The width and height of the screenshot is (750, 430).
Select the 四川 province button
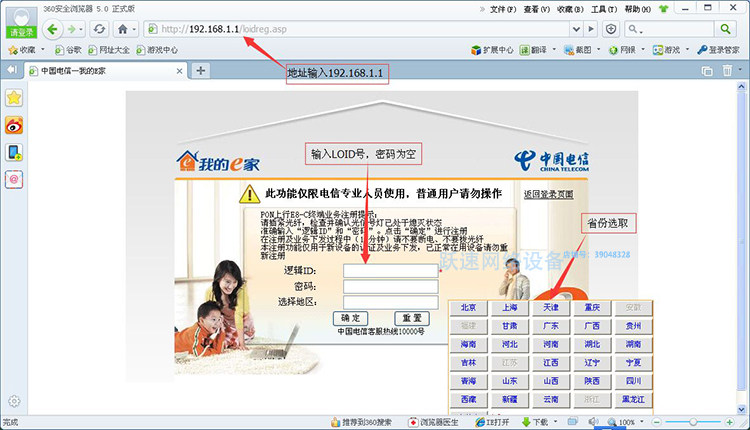(x=633, y=381)
